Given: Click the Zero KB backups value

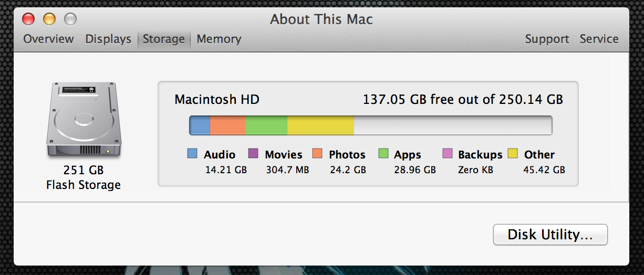Looking at the screenshot, I should pyautogui.click(x=475, y=170).
